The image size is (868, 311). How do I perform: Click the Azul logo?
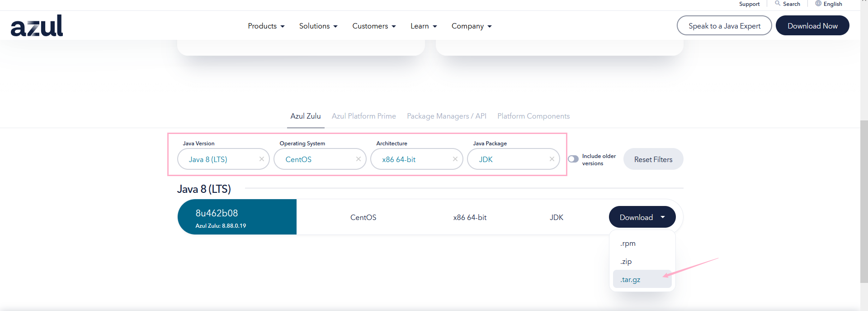tap(37, 26)
